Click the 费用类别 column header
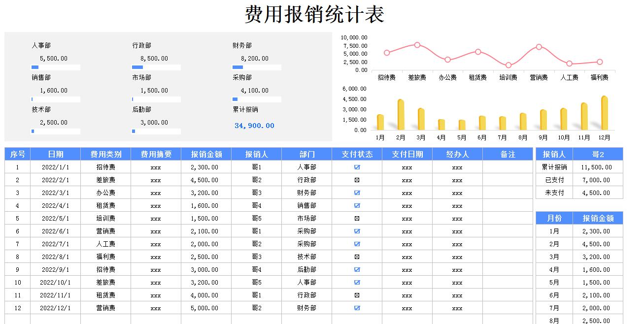This screenshot has width=644, height=324. pyautogui.click(x=105, y=154)
